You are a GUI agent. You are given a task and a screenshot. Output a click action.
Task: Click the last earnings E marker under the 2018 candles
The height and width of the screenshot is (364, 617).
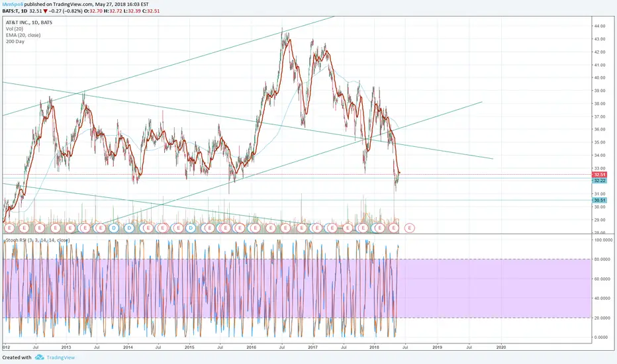[393, 228]
